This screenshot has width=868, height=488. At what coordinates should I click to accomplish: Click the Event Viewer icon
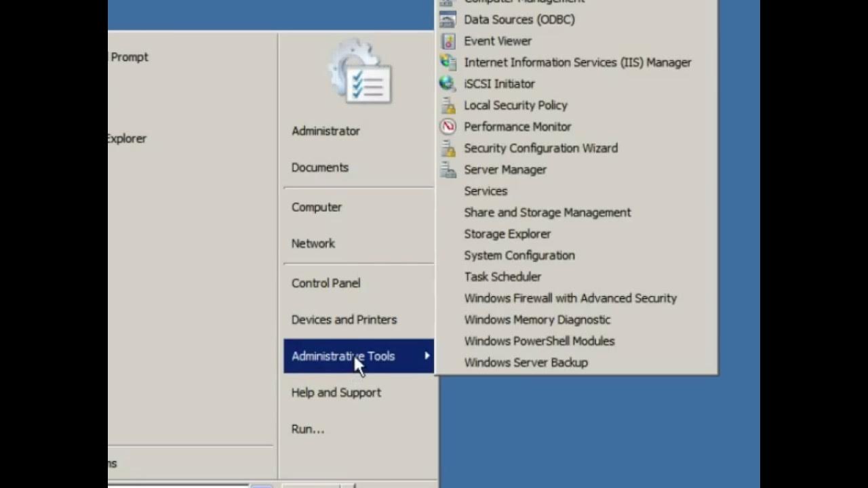point(448,41)
